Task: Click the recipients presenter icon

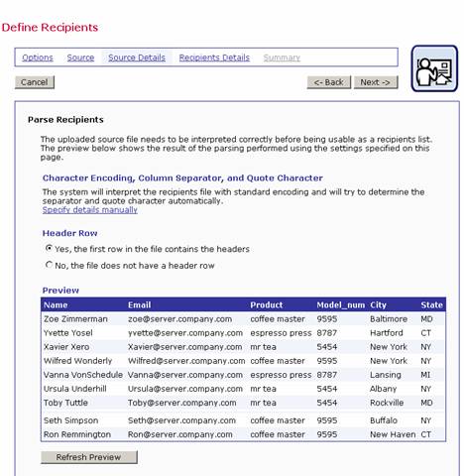Action: [x=434, y=68]
